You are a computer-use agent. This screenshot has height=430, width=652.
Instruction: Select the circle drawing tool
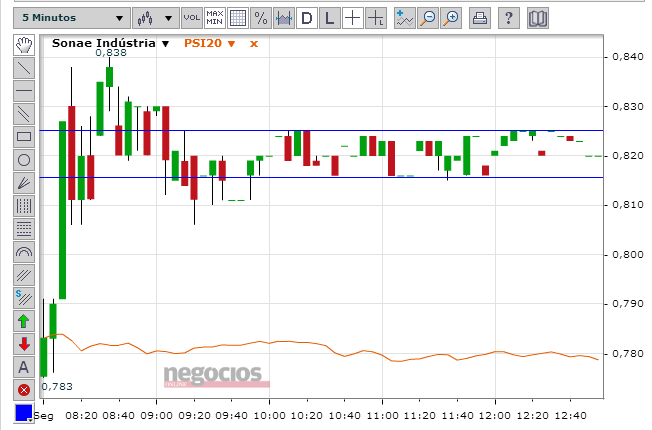[x=24, y=160]
